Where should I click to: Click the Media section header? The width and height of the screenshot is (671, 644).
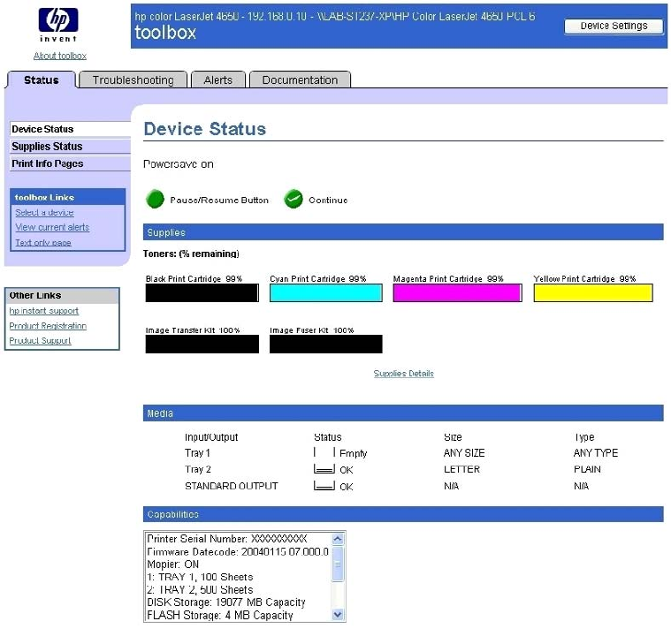(403, 413)
